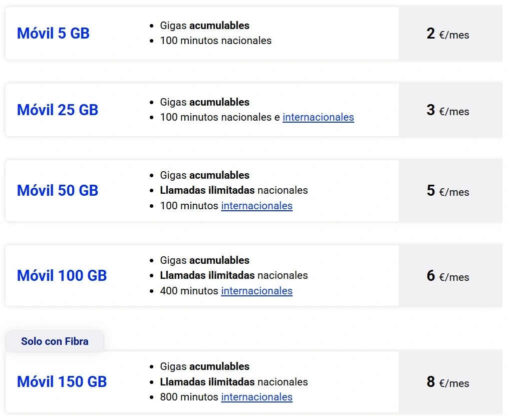The image size is (508, 420).
Task: Click 100 minutos nacionales in Móvil 5 GB
Action: coord(215,41)
